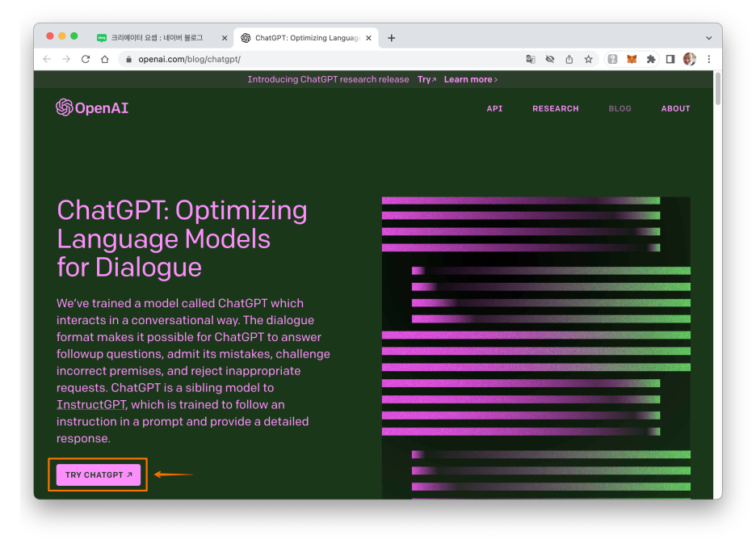
Task: Click the padlock site info icon
Action: coord(128,59)
